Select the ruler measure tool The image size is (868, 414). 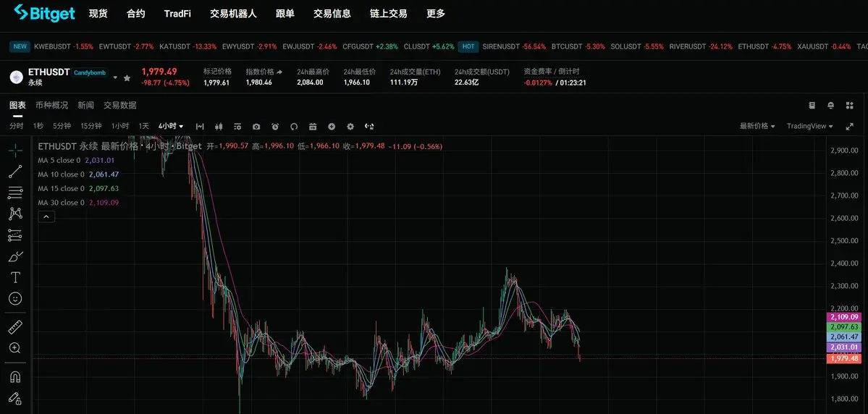click(x=15, y=327)
